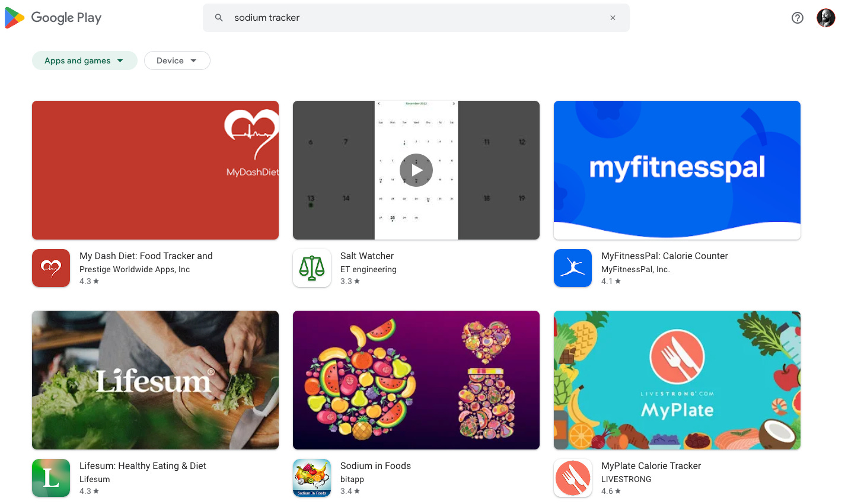The height and width of the screenshot is (504, 845).
Task: Open My Dash Diet: Food Tracker title
Action: 146,256
